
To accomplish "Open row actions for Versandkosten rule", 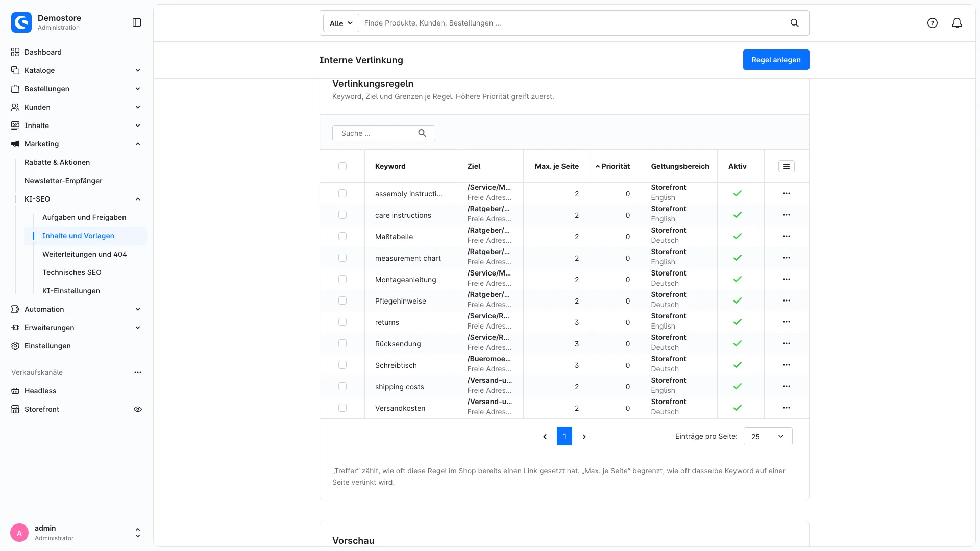I will (x=787, y=408).
